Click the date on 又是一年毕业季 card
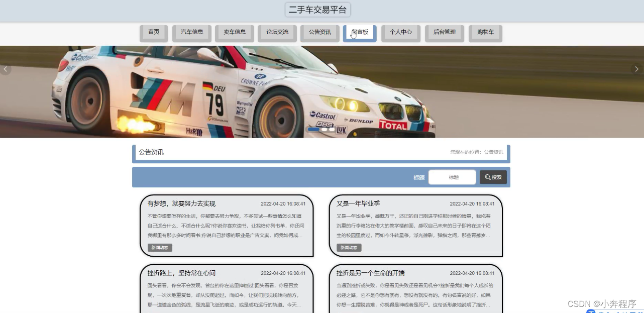This screenshot has width=644, height=313. [x=472, y=204]
